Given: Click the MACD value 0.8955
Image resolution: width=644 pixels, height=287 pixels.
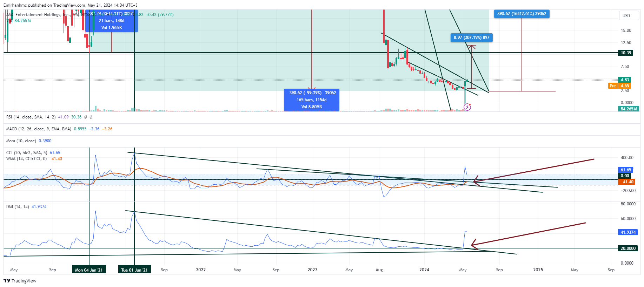Looking at the screenshot, I should [x=80, y=129].
